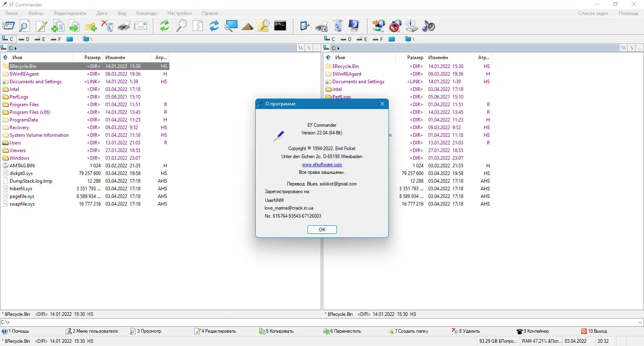Click the 10 Выход function button

tap(594, 331)
